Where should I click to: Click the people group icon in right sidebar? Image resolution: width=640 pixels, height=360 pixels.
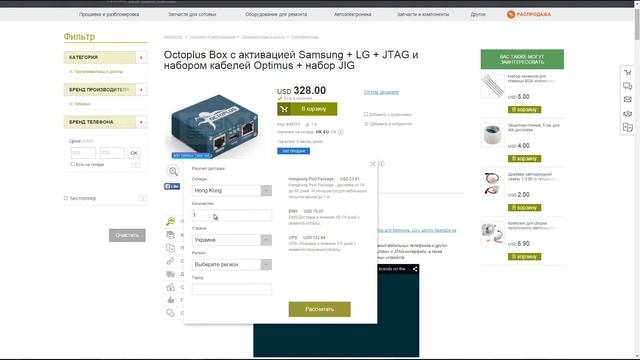click(627, 113)
